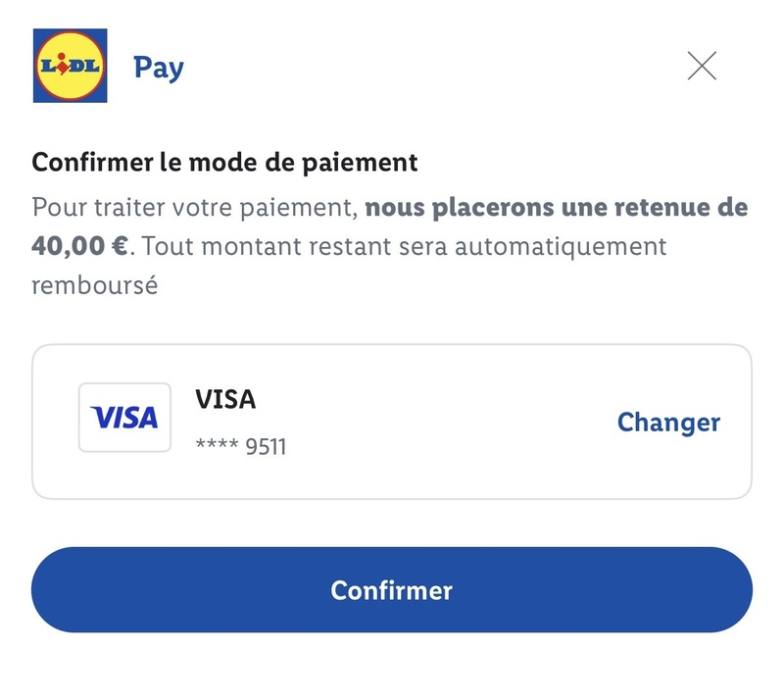Image resolution: width=784 pixels, height=699 pixels.
Task: Click the heading Confirmer le mode de paiement
Action: click(x=224, y=162)
